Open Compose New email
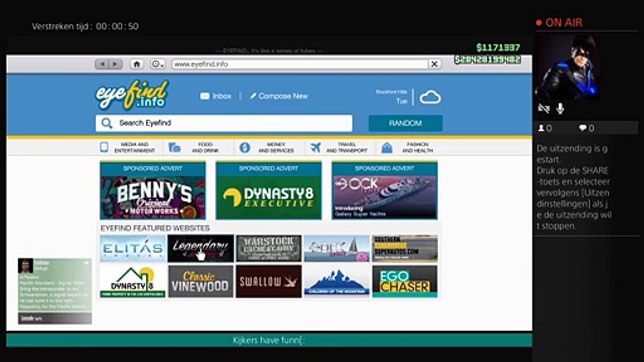The image size is (644, 362). (283, 96)
